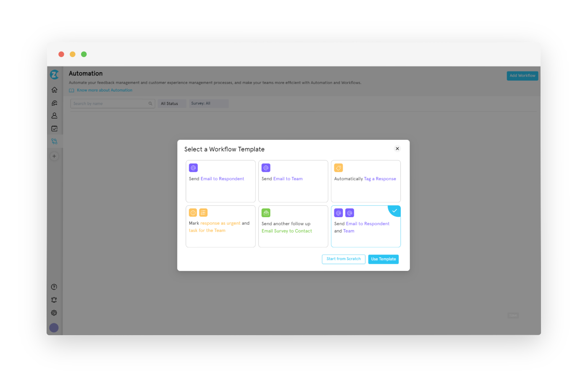Open the Know more about Automation link

point(104,90)
